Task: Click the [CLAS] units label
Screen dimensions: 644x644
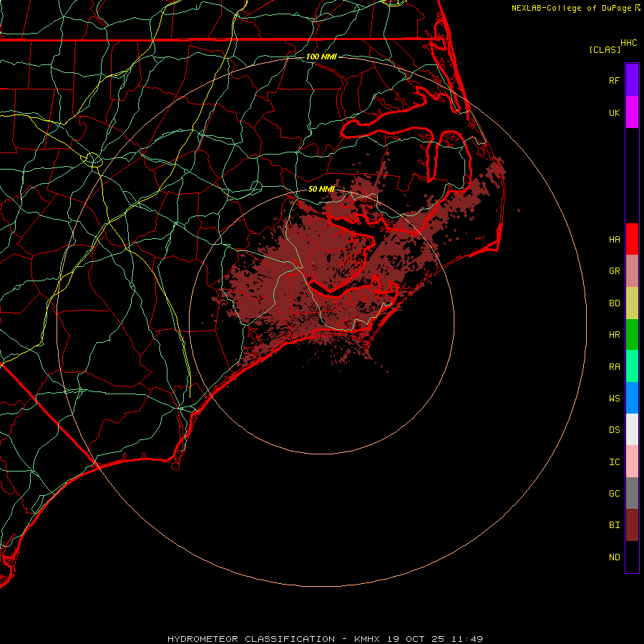Action: [605, 49]
